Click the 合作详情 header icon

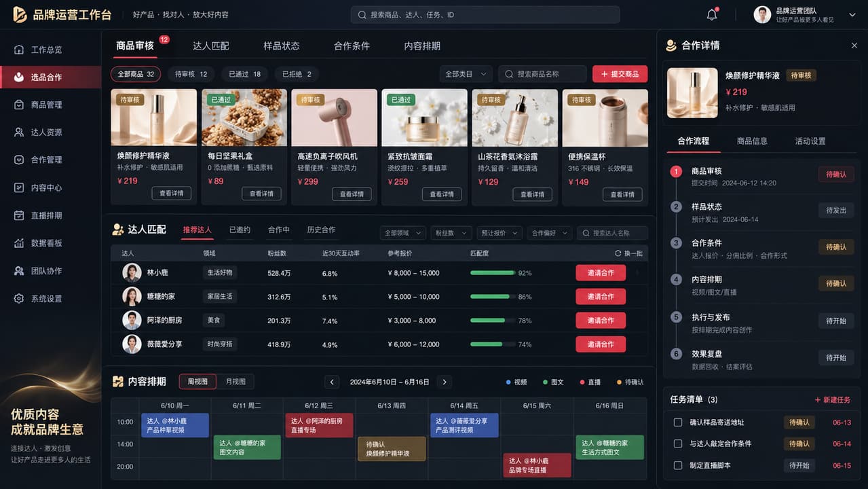coord(671,46)
